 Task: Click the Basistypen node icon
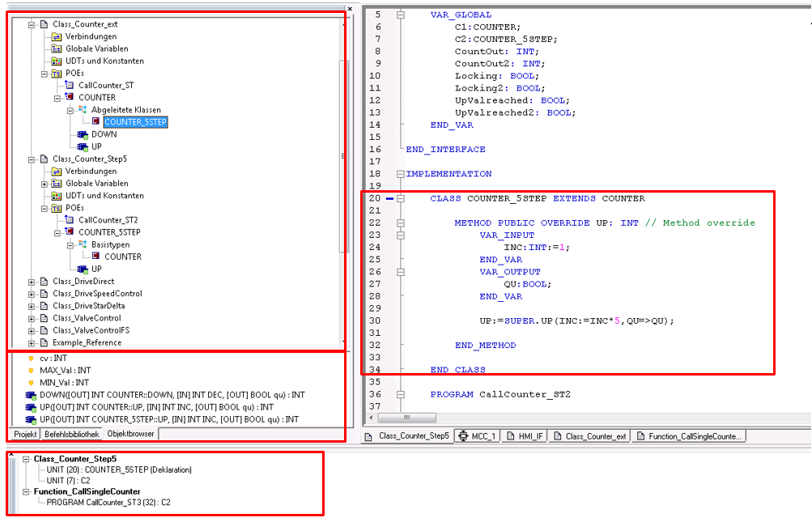83,244
